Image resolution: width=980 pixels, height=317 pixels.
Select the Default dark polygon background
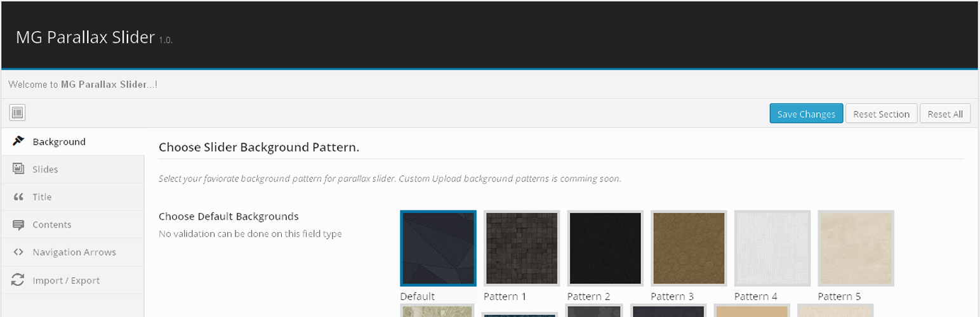(438, 249)
